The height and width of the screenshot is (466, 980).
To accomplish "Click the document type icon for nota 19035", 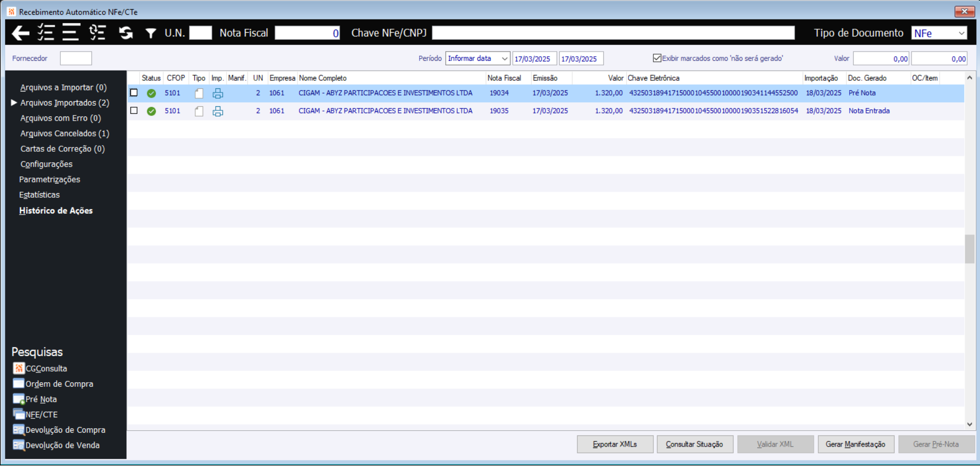I will point(199,111).
